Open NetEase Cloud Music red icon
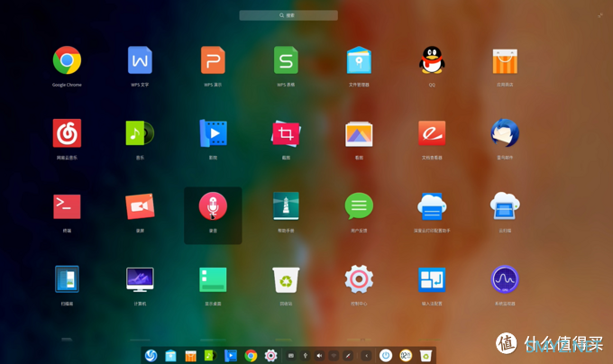 [67, 133]
